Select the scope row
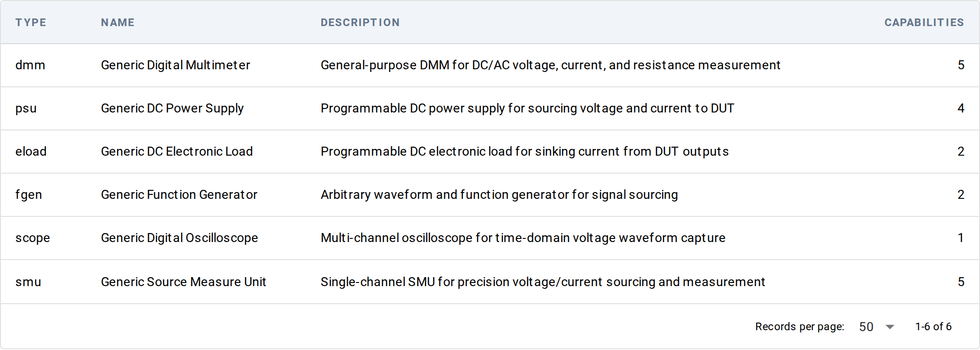This screenshot has height=350, width=980. 490,238
